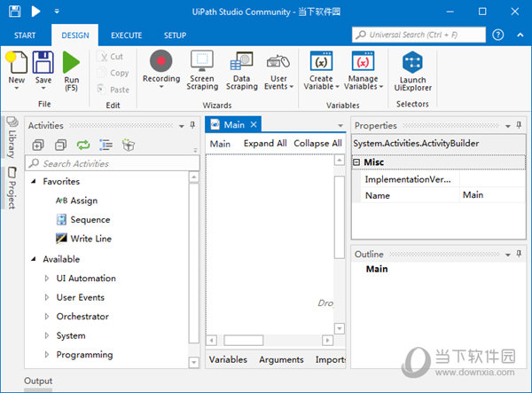This screenshot has width=532, height=393.
Task: Open the Arguments panel
Action: pos(281,359)
